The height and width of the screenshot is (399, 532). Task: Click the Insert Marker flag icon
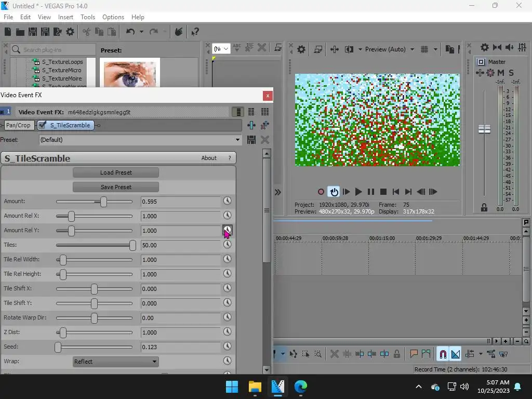click(x=414, y=354)
